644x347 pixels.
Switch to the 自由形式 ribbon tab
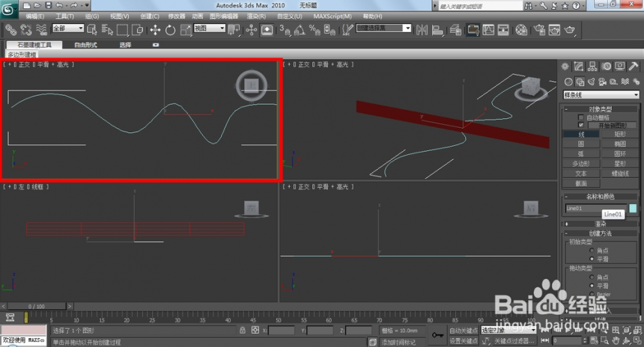[x=85, y=45]
